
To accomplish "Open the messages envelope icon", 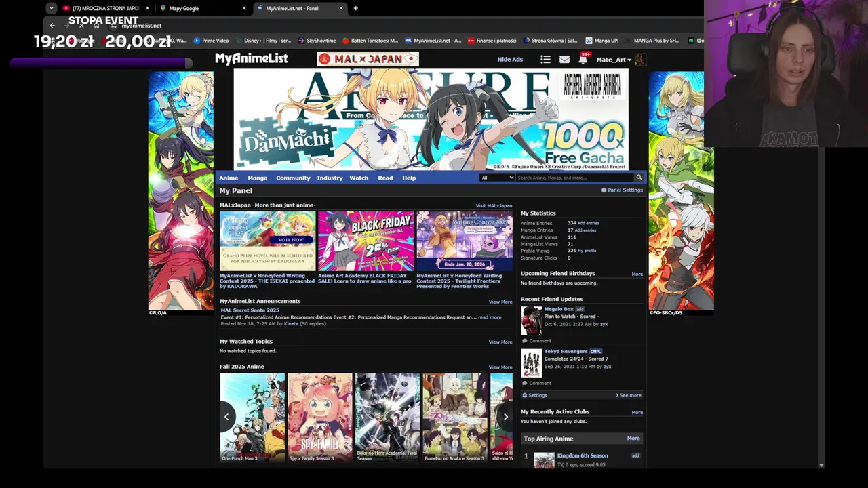I will coord(564,60).
